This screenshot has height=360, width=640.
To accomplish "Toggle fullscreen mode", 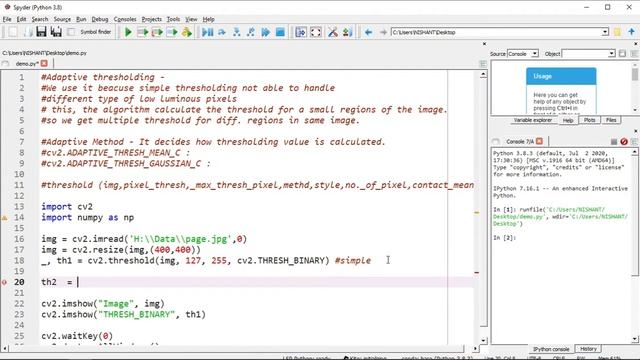I will tap(316, 32).
